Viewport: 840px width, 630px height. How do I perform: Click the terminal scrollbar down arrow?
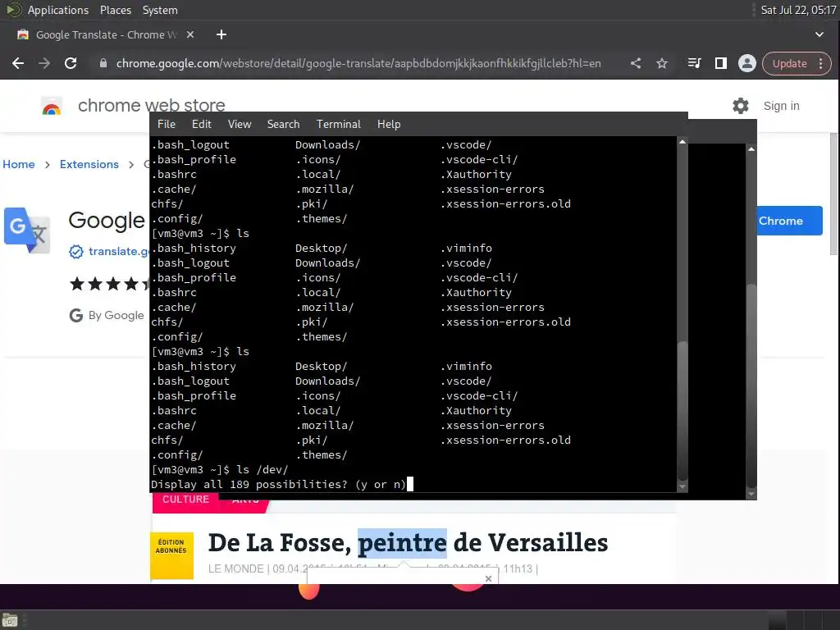click(682, 486)
